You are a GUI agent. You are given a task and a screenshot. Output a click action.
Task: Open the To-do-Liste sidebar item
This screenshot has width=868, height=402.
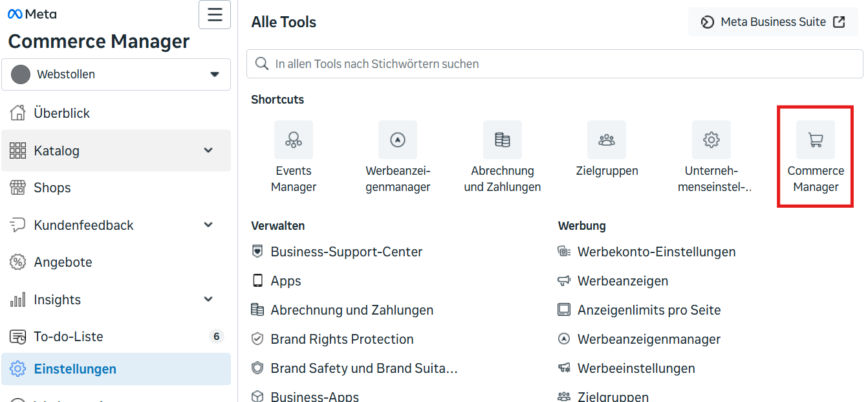pos(116,337)
